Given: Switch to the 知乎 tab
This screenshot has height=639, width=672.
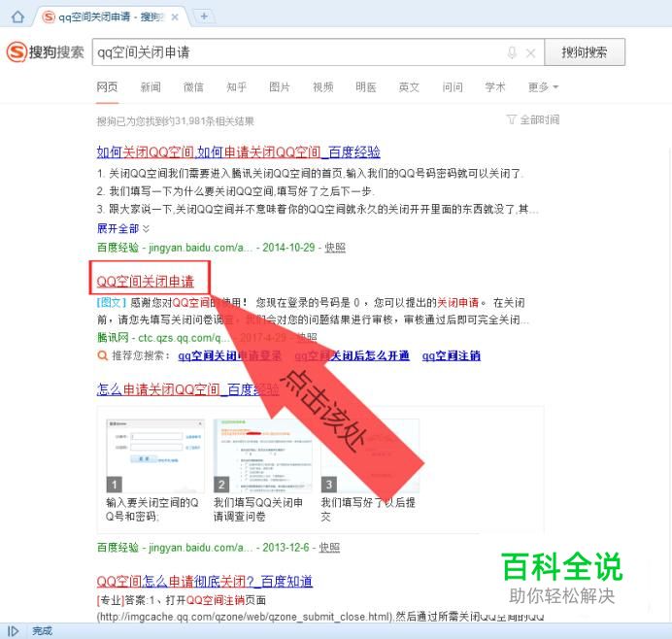Looking at the screenshot, I should coord(237,87).
